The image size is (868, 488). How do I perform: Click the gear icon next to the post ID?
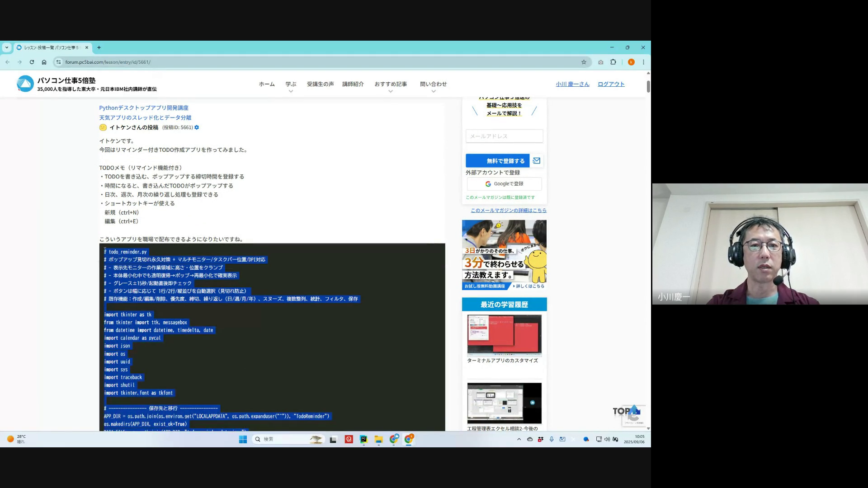pyautogui.click(x=197, y=127)
